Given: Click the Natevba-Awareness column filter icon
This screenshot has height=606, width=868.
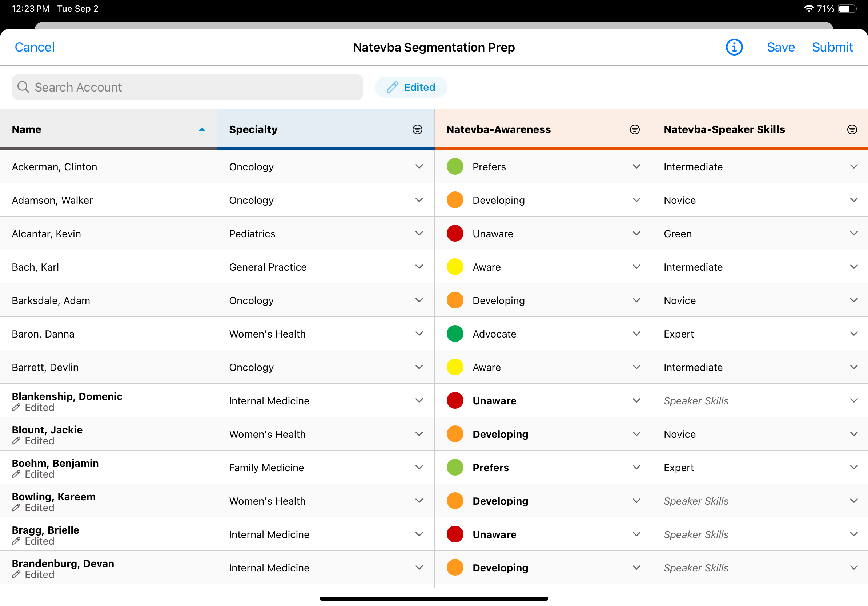Looking at the screenshot, I should coord(634,130).
